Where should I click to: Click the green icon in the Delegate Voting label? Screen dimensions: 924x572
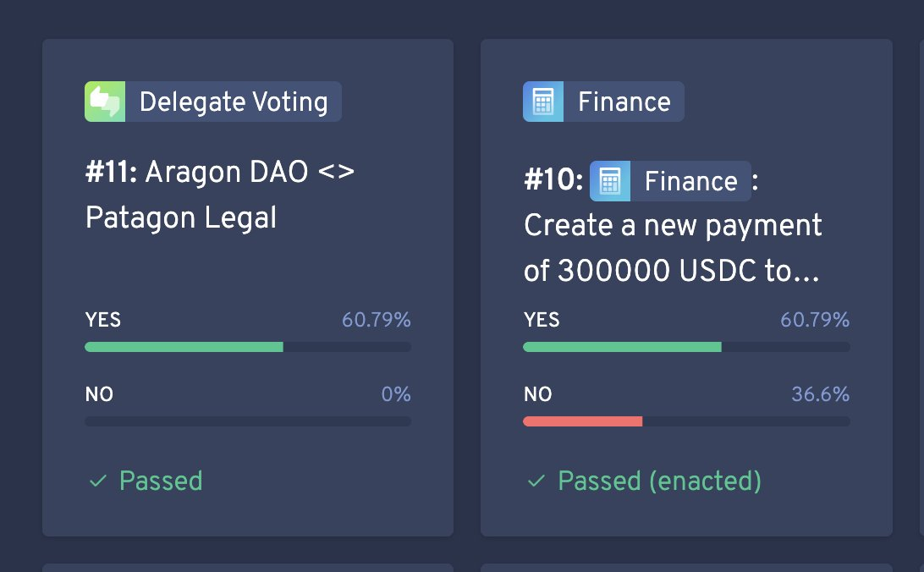103,101
